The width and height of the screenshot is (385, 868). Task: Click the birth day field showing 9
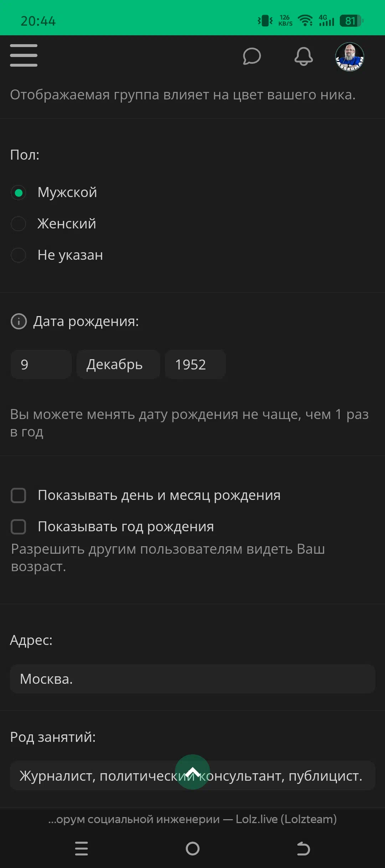tap(41, 365)
